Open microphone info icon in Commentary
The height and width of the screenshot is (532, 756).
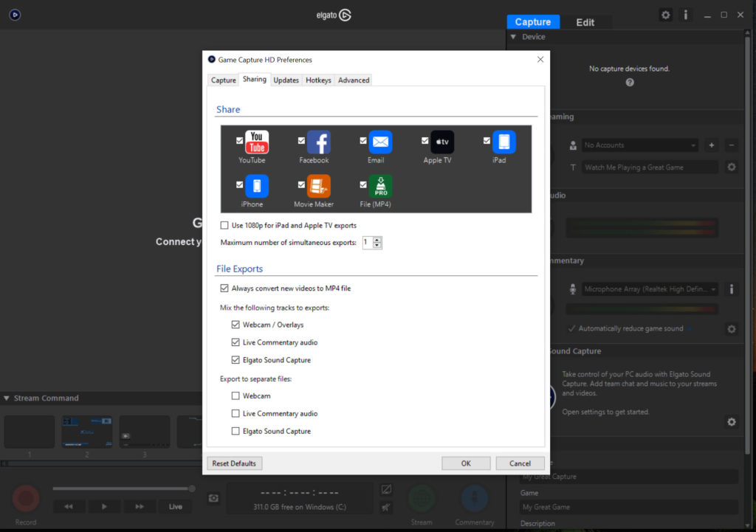(732, 289)
